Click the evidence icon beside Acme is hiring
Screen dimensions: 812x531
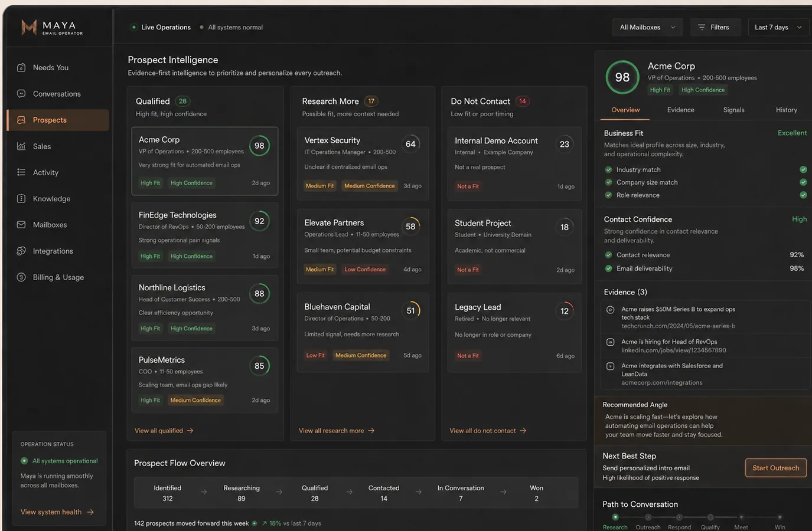click(611, 342)
